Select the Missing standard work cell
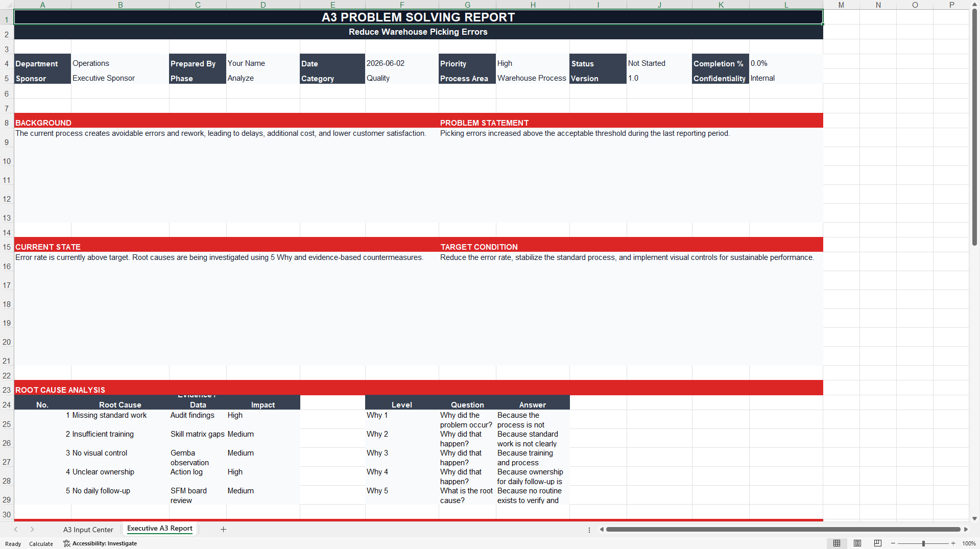Screen dimensions: 980x549 click(x=120, y=419)
